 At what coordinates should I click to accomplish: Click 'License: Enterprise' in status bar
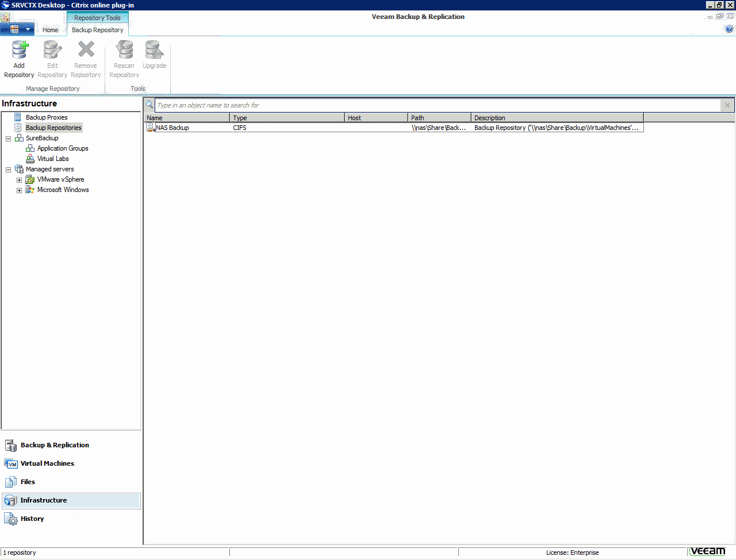(572, 553)
